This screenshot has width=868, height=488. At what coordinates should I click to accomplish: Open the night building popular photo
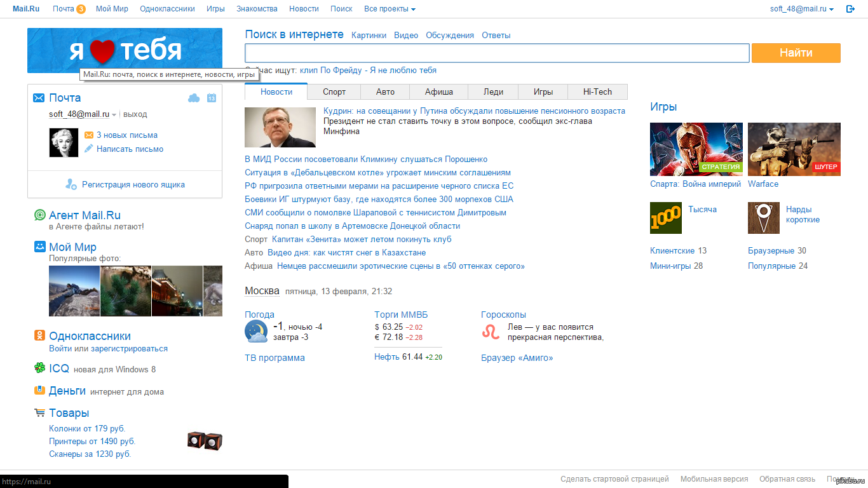(x=177, y=291)
